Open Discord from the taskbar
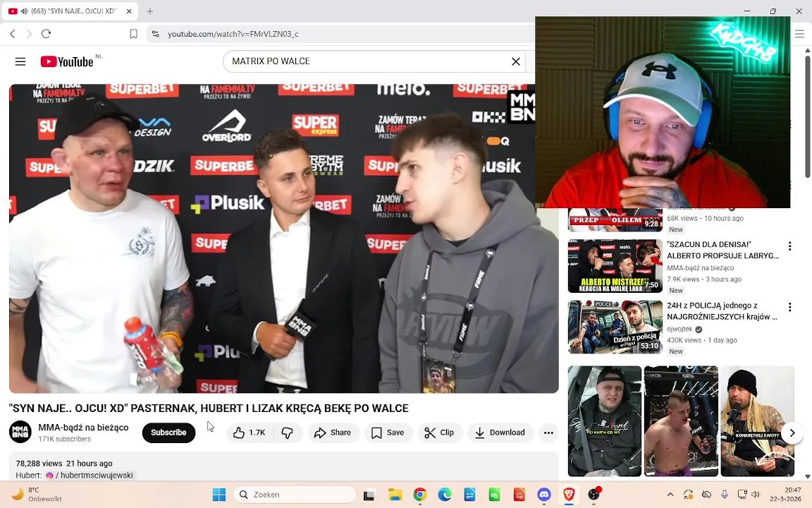 [543, 495]
